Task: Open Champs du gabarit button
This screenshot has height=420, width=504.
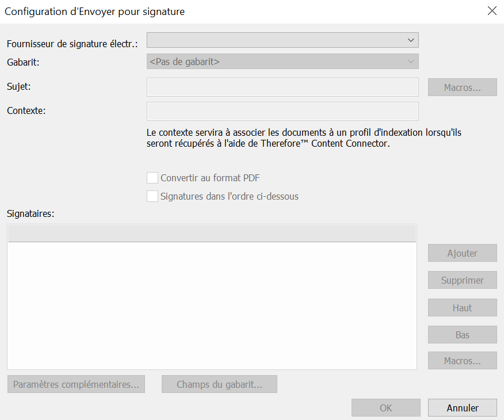Action: pyautogui.click(x=219, y=384)
